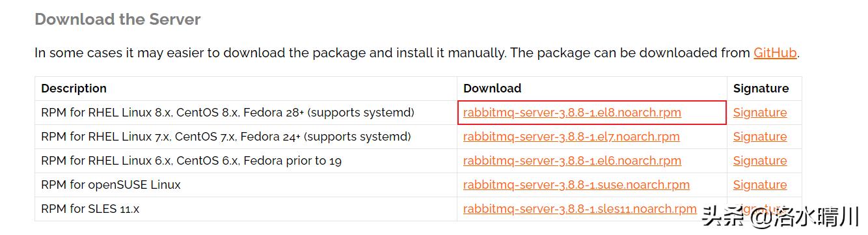Download rabbitmq-server-3.8.8-1.el7.noarch.rpm
This screenshot has width=868, height=235.
(x=571, y=137)
